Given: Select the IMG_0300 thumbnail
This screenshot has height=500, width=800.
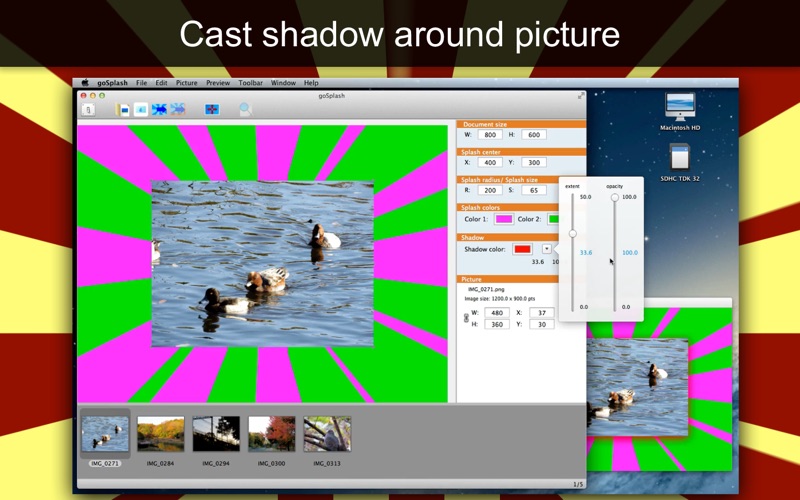Looking at the screenshot, I should [x=271, y=434].
